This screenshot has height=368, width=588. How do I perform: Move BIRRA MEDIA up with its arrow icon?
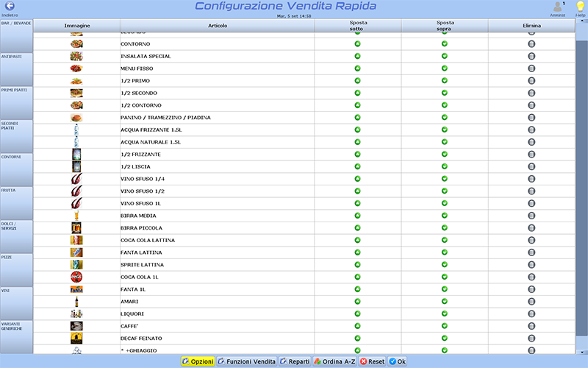[444, 216]
